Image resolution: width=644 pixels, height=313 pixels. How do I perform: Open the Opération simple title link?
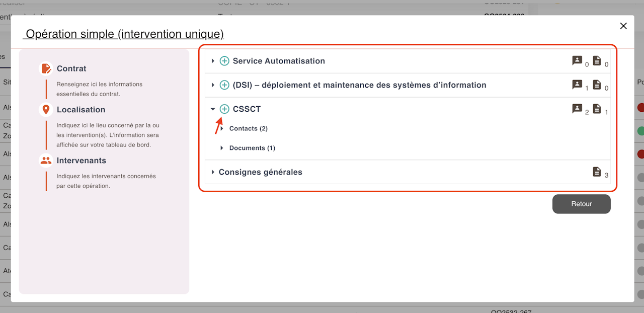click(x=124, y=34)
